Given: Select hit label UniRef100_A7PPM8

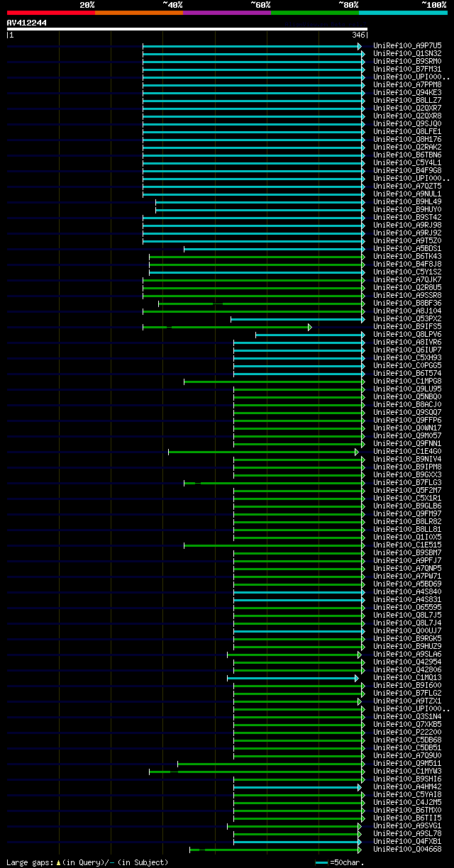Looking at the screenshot, I should 407,84.
